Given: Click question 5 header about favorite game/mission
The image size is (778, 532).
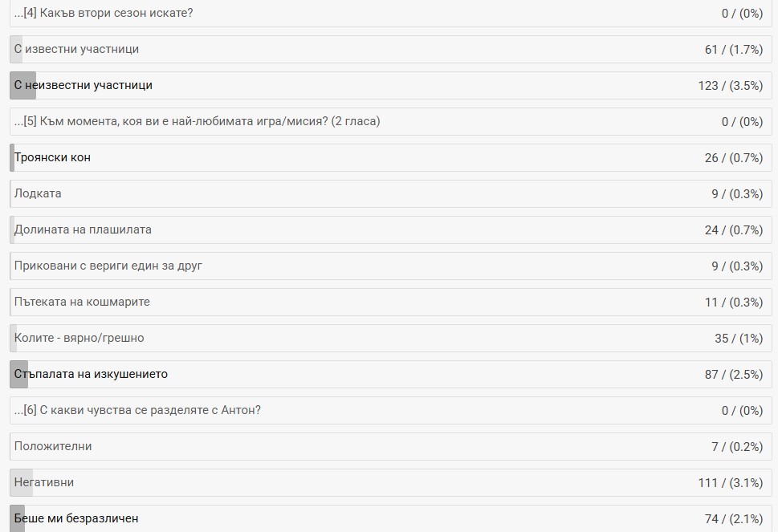Looking at the screenshot, I should [x=197, y=122].
